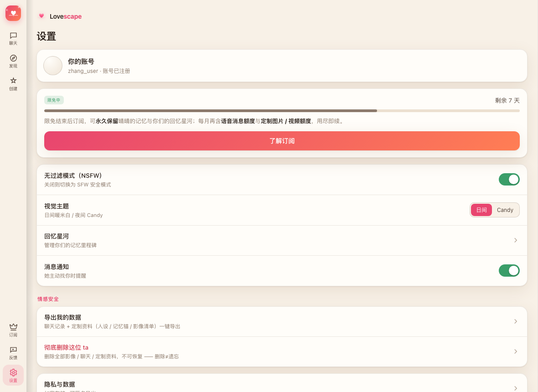Click the 聊天记录 + 定制资料 export description
Screen dimensions: 538x392
tap(112, 326)
